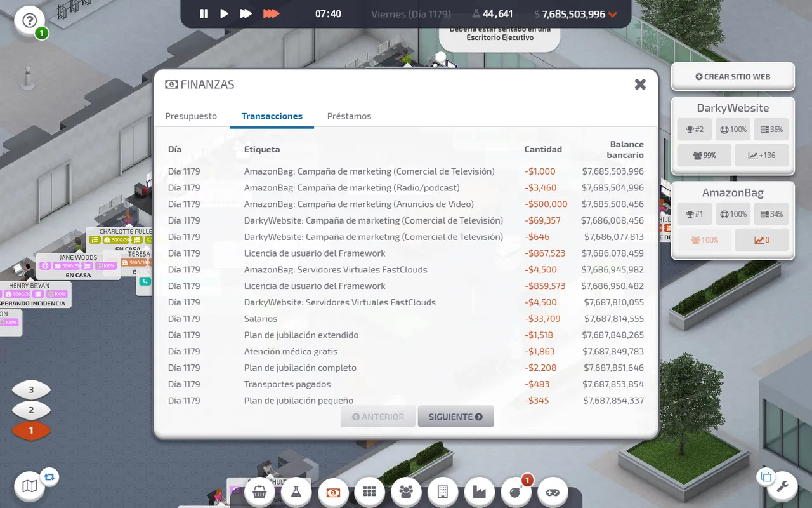The image size is (812, 508).
Task: Open the DarkyWebsite panel title
Action: coord(733,108)
